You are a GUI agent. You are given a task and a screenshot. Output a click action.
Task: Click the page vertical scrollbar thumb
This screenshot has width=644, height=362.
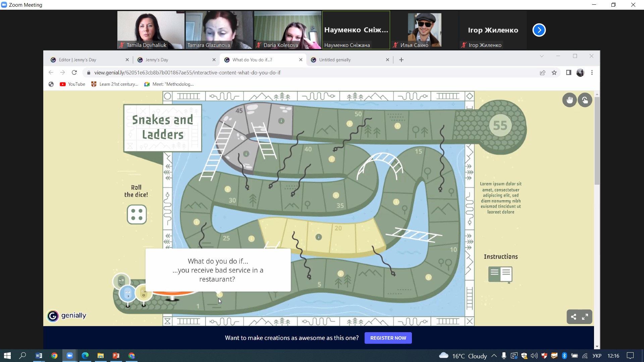[597, 141]
